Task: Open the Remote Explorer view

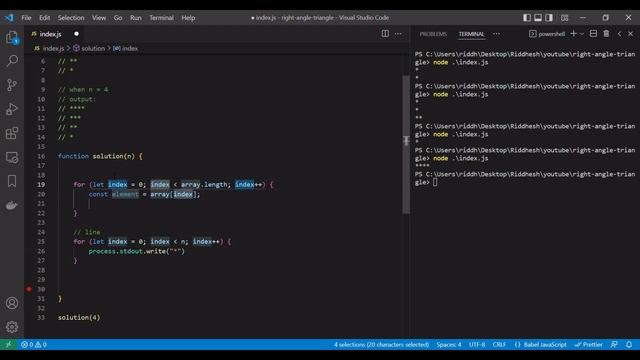Action: [x=12, y=157]
